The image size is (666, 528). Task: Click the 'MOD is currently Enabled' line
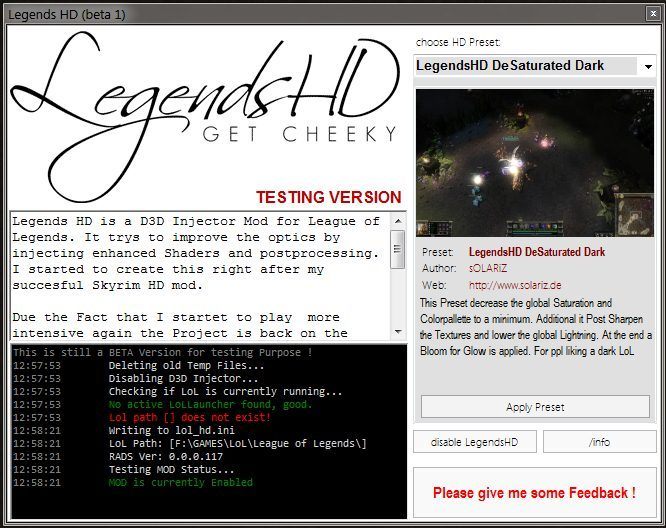(x=181, y=483)
